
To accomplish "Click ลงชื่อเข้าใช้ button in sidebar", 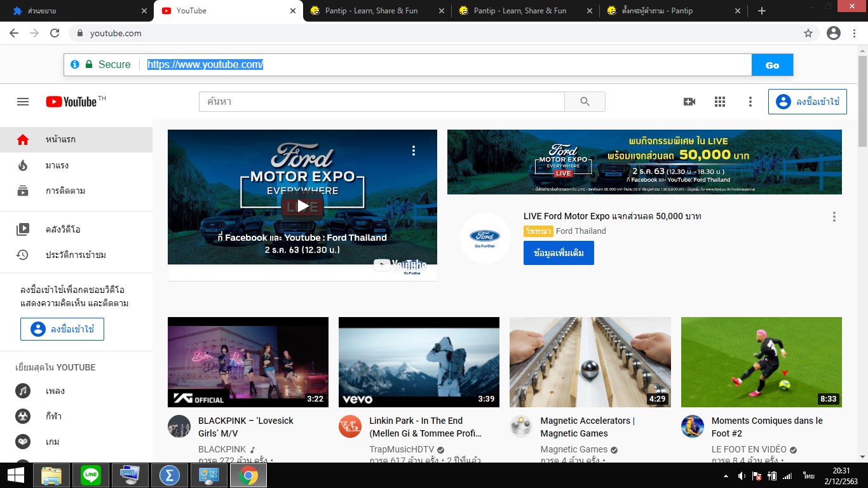I will 62,329.
